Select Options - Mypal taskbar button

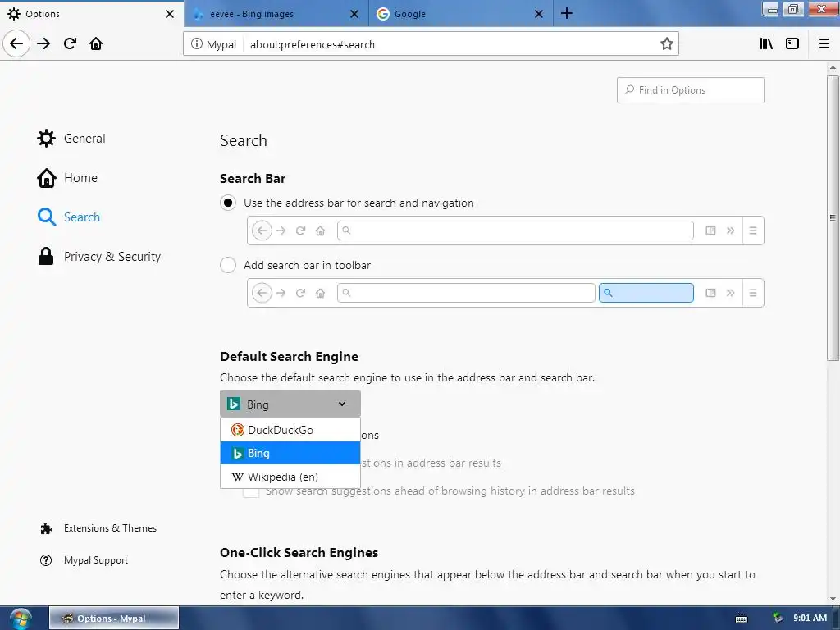(113, 619)
